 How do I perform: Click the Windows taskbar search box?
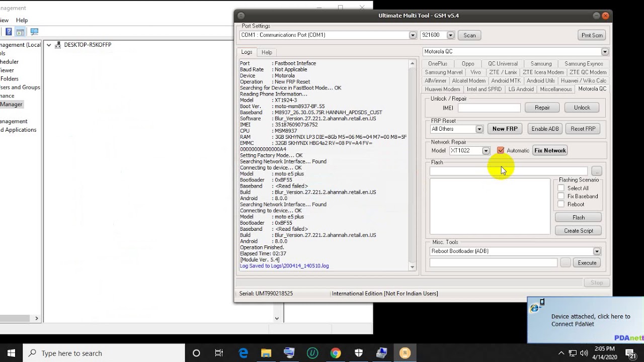(x=104, y=353)
